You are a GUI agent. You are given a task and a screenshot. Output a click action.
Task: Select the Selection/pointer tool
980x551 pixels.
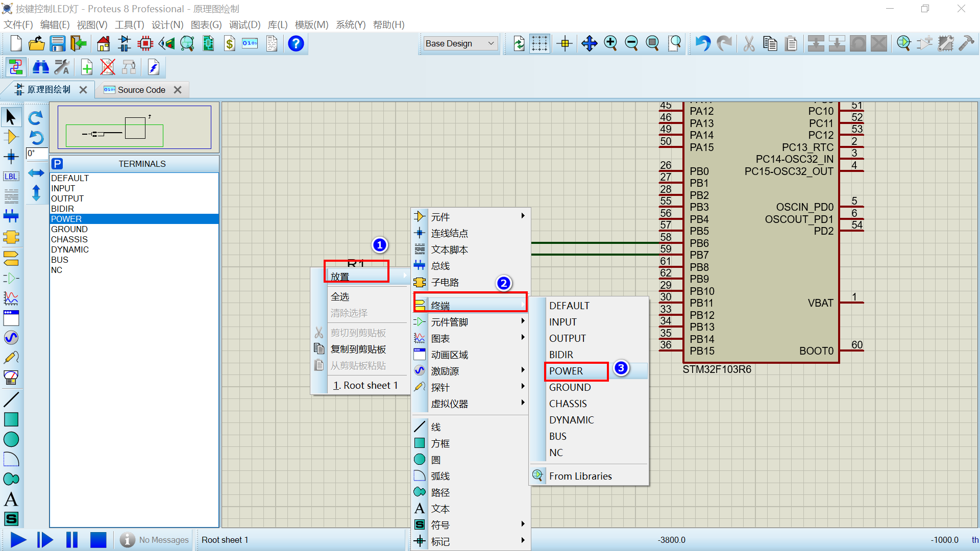pyautogui.click(x=10, y=117)
